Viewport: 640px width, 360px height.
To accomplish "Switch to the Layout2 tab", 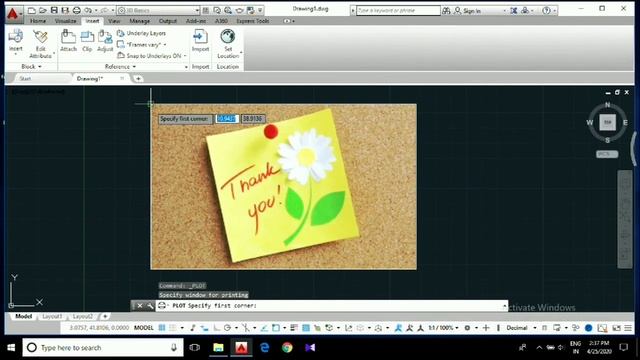I will point(83,316).
